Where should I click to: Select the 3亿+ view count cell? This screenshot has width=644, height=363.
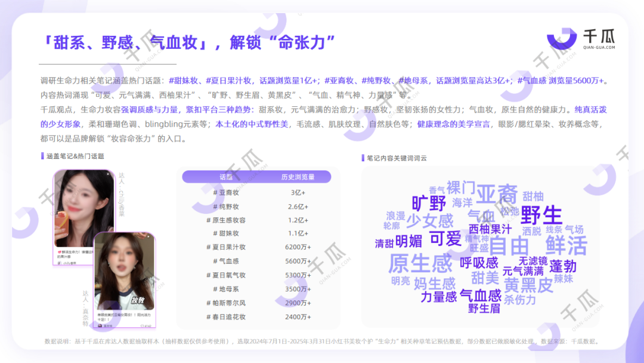point(298,192)
